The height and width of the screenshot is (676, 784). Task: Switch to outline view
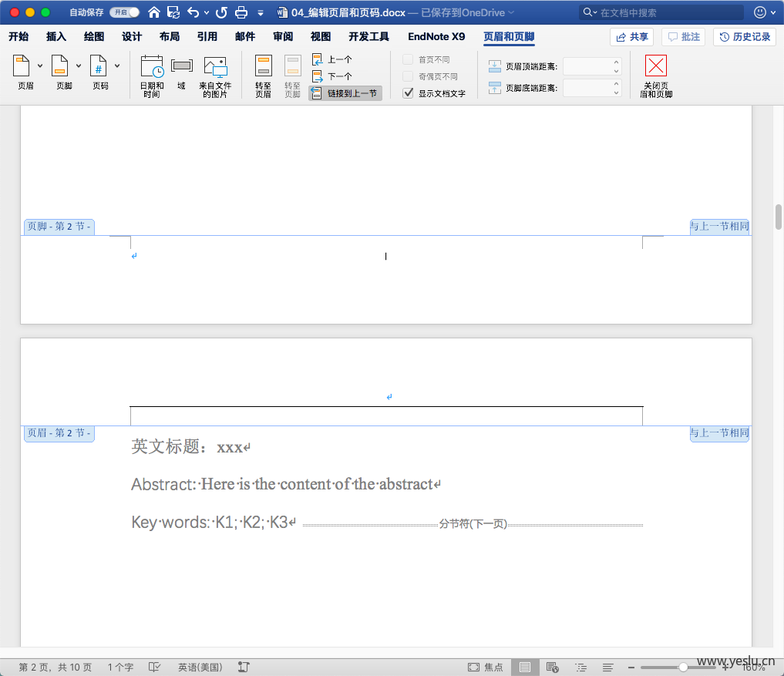[x=581, y=667]
